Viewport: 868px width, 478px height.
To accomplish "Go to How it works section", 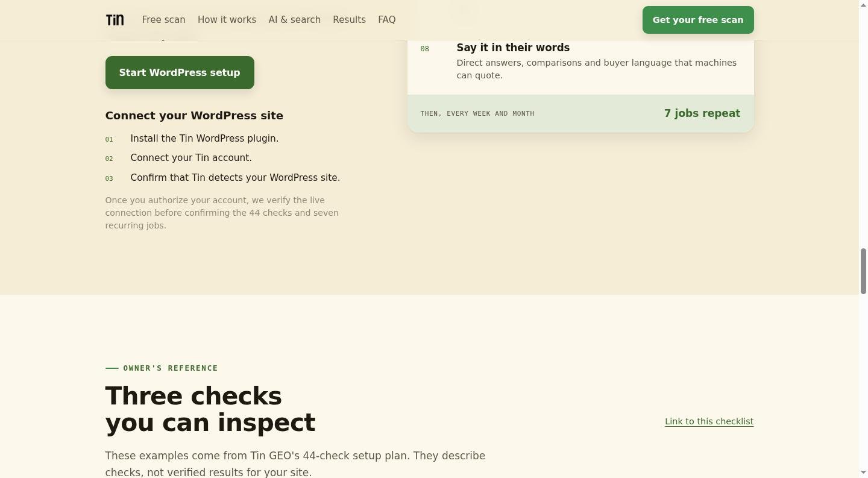I will 227,20.
